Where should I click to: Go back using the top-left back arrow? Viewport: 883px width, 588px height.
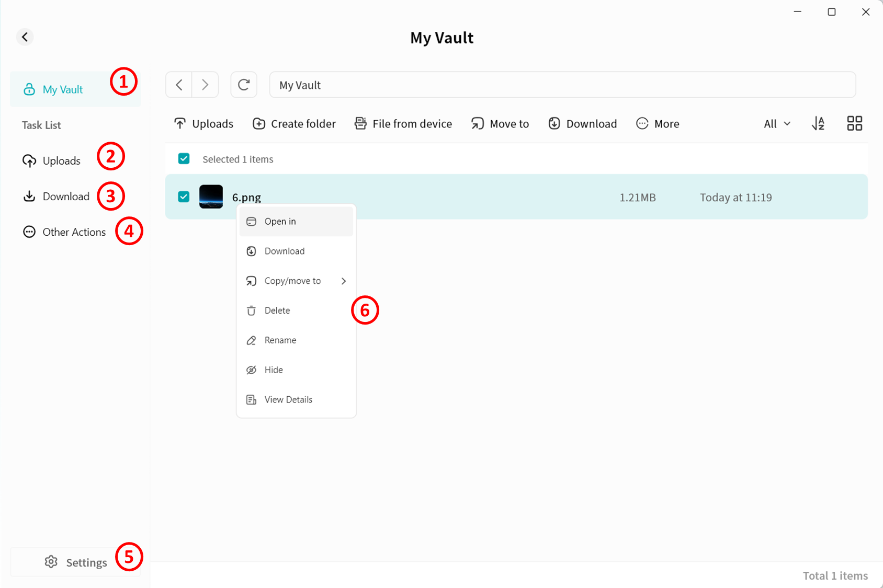point(25,37)
